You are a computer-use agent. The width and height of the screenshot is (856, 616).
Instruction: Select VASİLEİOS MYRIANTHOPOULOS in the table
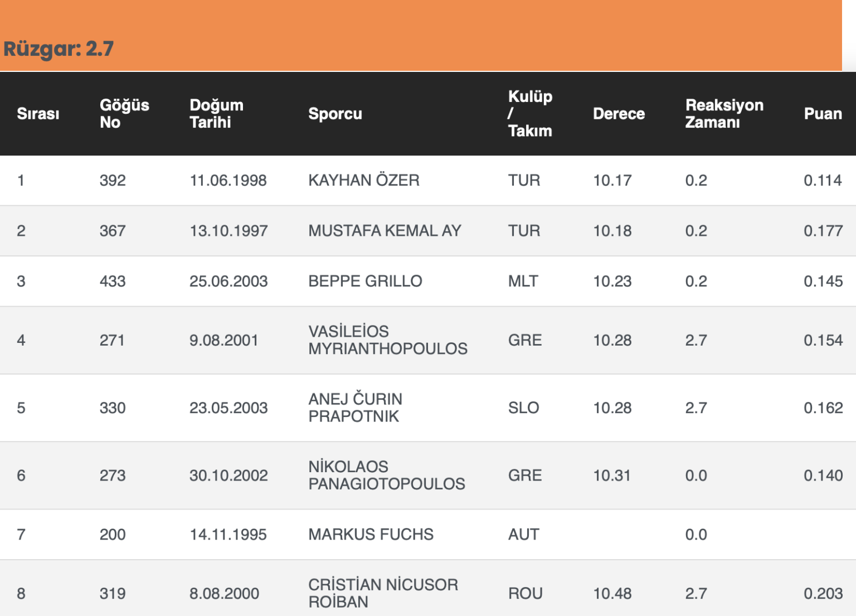click(387, 340)
